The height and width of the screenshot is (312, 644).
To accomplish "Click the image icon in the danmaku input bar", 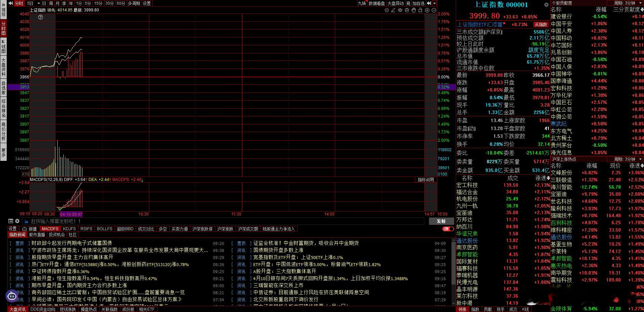I will coord(26,221).
